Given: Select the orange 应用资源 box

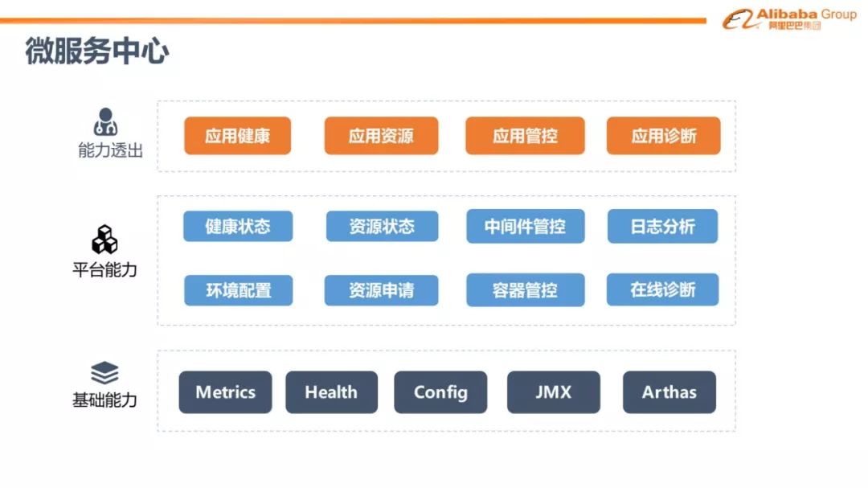Looking at the screenshot, I should point(381,136).
